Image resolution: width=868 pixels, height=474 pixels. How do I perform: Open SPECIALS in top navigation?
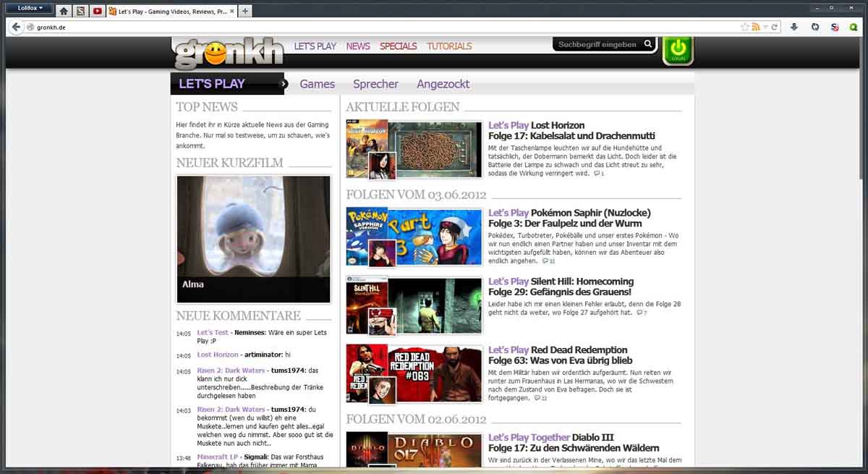(x=398, y=46)
